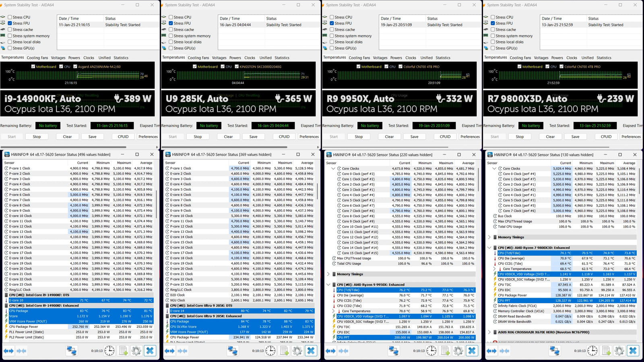Uncheck Motherboard graph checkbox in 19-Jan-25 AIDA64 window
The height and width of the screenshot is (362, 644).
358,67
